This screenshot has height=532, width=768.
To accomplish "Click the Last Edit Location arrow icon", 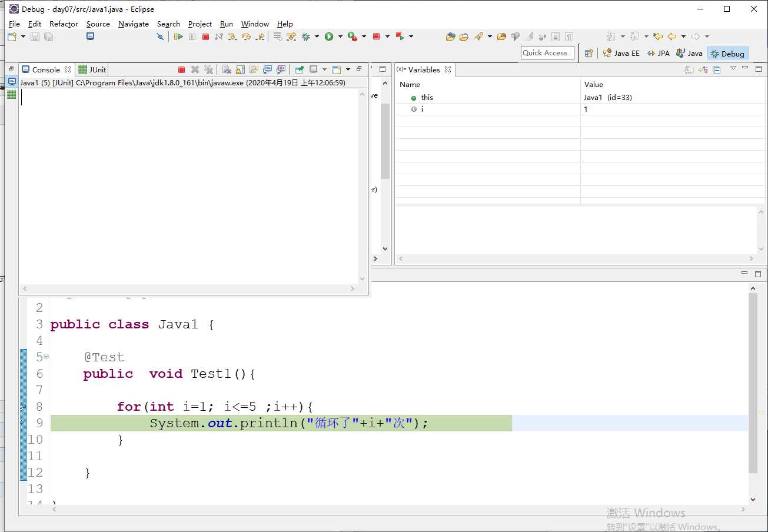I will pyautogui.click(x=658, y=36).
